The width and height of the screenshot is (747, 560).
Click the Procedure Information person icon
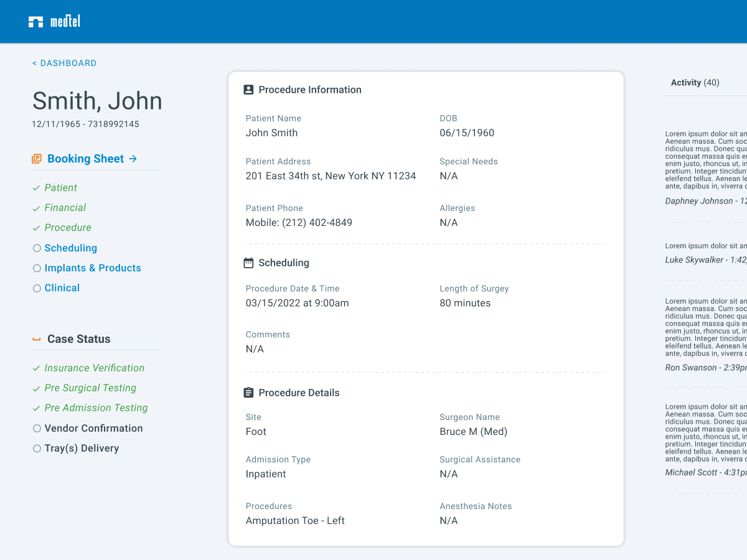pyautogui.click(x=248, y=90)
